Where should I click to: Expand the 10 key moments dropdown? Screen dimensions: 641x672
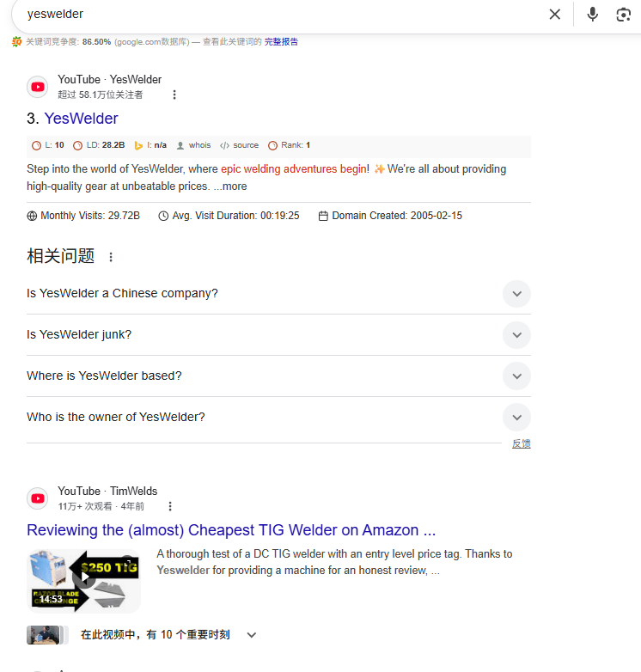252,635
